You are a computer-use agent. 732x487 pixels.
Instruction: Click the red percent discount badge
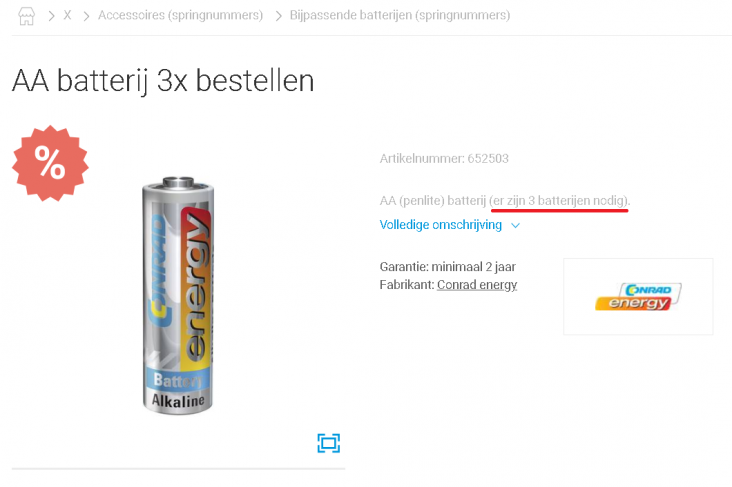[x=50, y=163]
